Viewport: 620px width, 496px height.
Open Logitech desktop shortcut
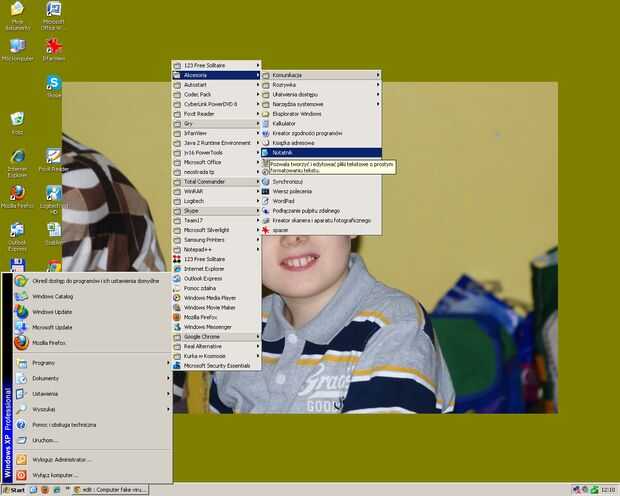(x=54, y=200)
